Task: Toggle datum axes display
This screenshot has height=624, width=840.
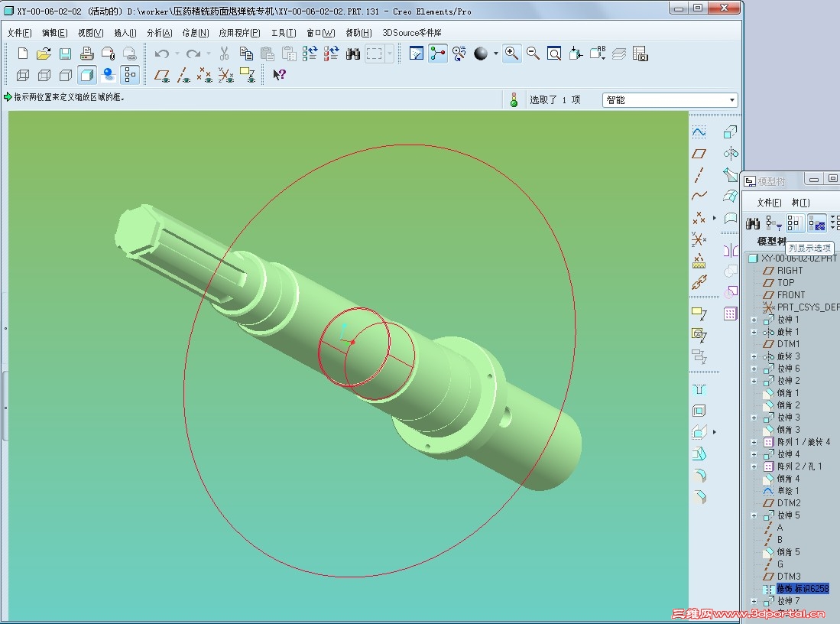Action: (x=183, y=75)
